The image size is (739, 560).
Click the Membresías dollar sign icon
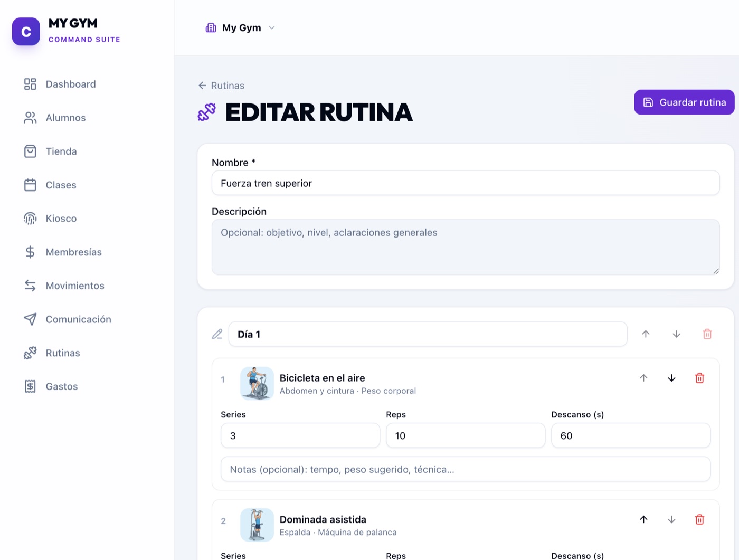coord(30,252)
